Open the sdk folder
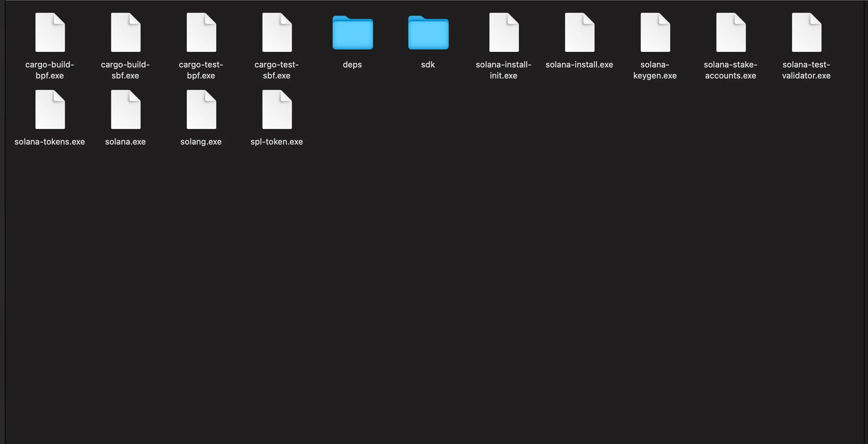The image size is (868, 444). click(428, 33)
